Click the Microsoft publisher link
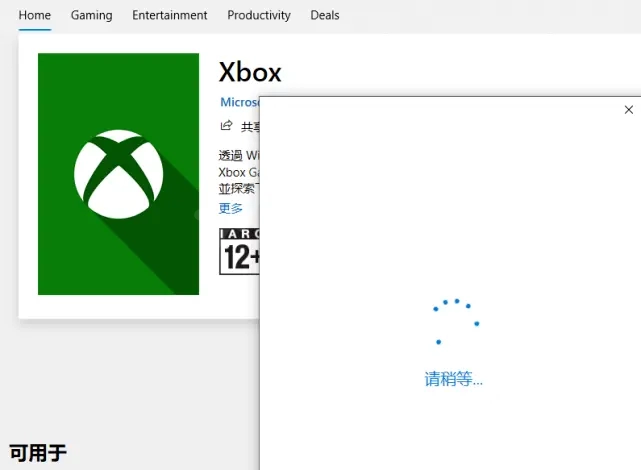641x470 pixels. (x=239, y=102)
